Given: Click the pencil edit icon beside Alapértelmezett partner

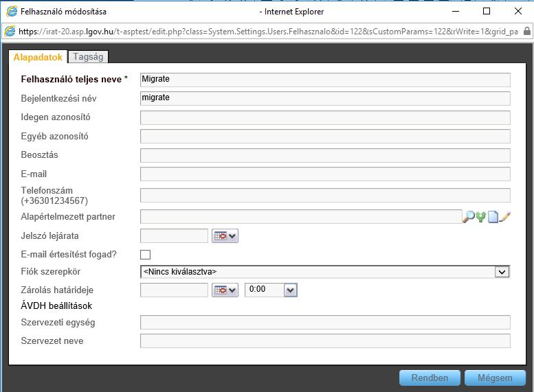Looking at the screenshot, I should pos(505,217).
